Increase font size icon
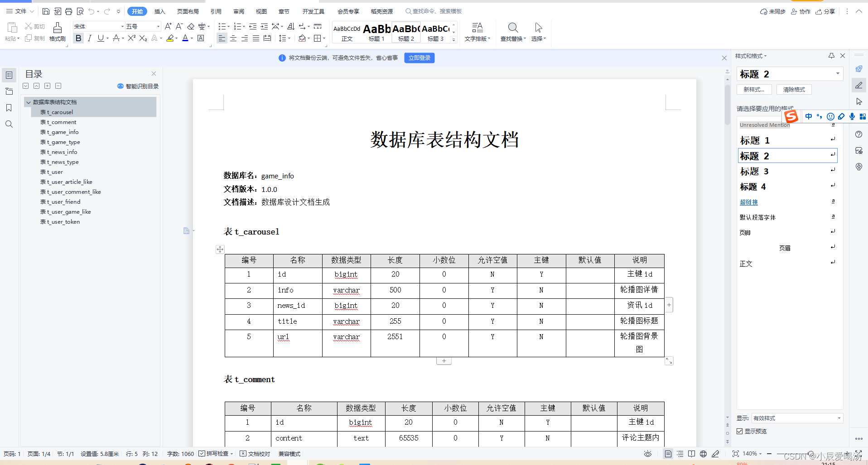868x465 pixels. click(168, 26)
